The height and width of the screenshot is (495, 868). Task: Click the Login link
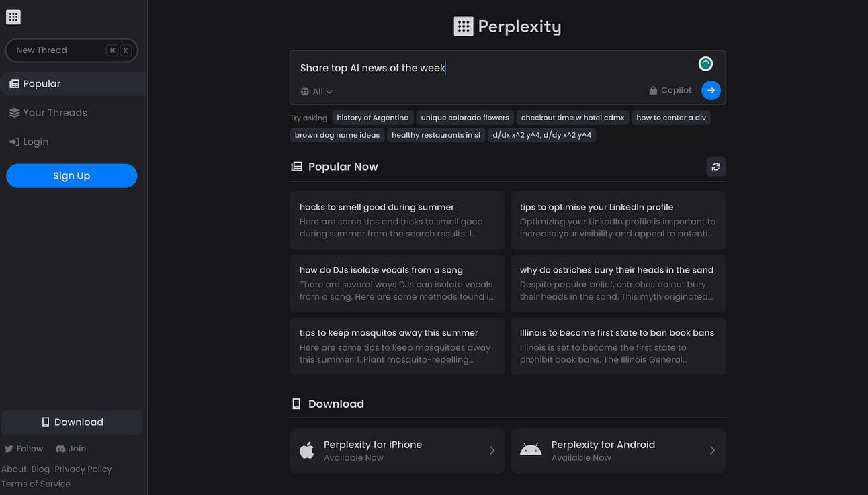pyautogui.click(x=28, y=142)
